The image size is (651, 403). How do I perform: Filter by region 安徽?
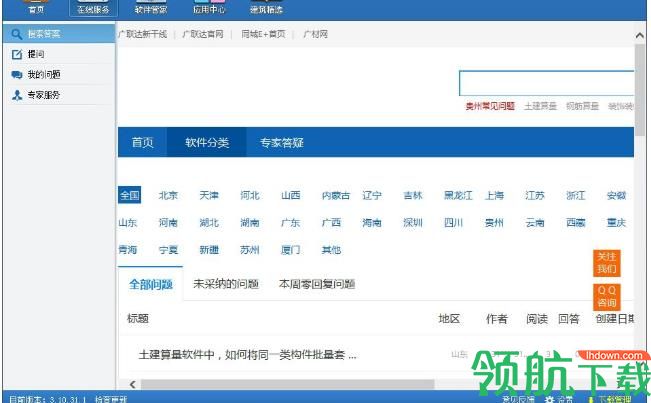point(616,195)
